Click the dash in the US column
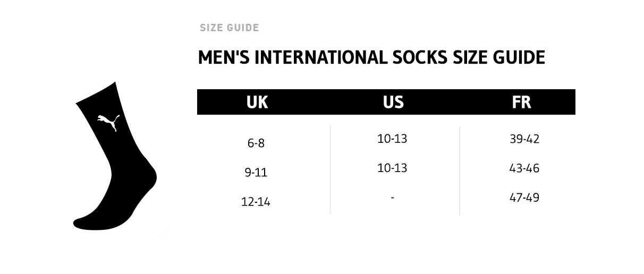Image resolution: width=644 pixels, height=274 pixels. (392, 198)
